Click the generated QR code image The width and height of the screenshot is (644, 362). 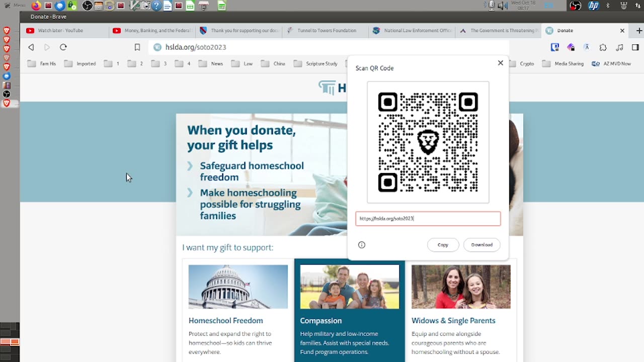[x=428, y=142]
